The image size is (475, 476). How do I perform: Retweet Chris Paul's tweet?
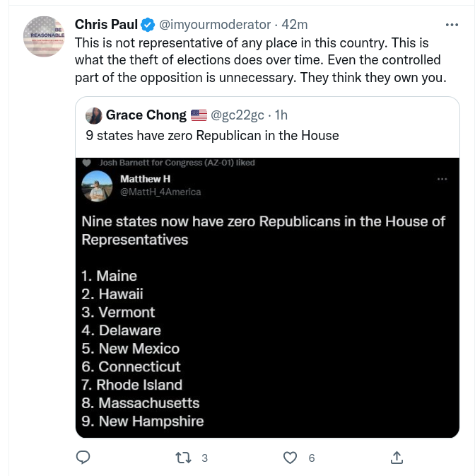pyautogui.click(x=183, y=458)
